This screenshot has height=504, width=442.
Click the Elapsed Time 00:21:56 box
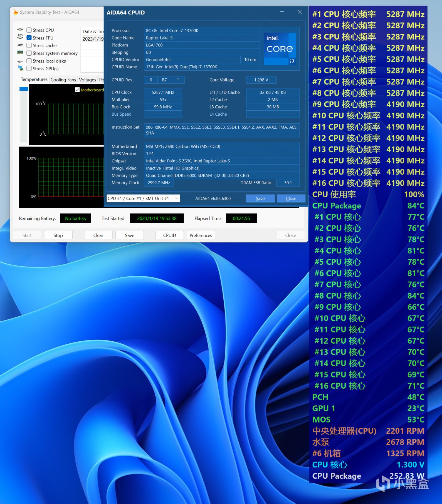tap(241, 218)
